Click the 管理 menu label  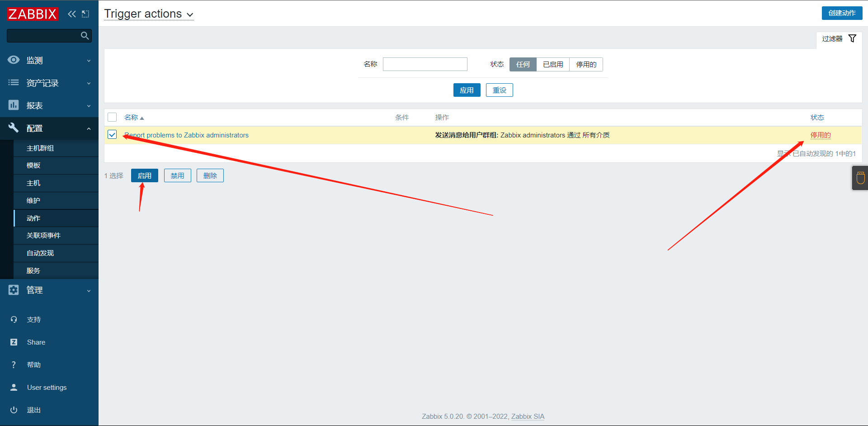[x=34, y=290]
